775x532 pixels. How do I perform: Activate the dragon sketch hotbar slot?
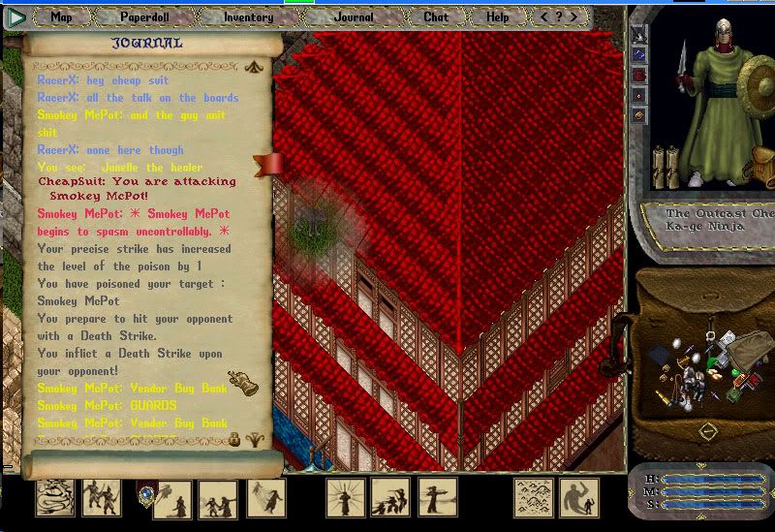pos(55,498)
